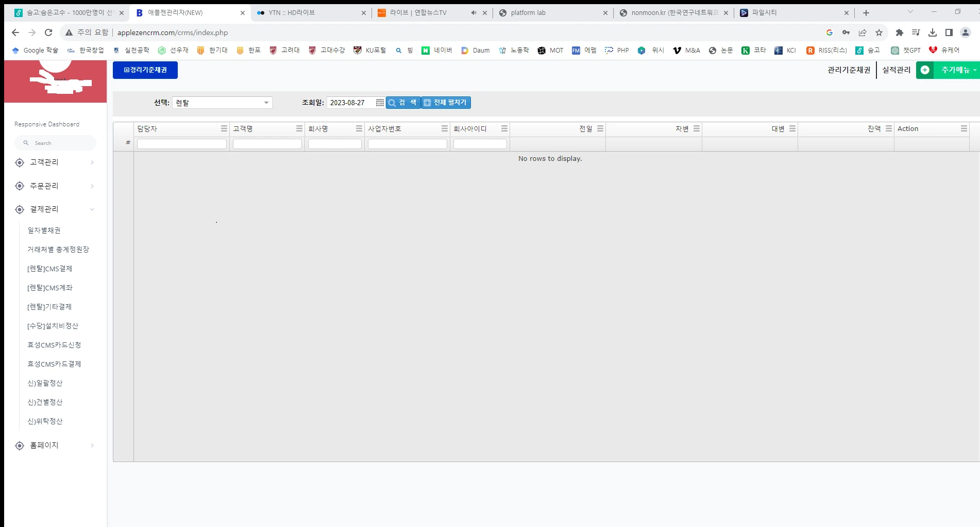Click the 고객관리 sidebar target icon
This screenshot has width=980, height=527.
click(20, 162)
